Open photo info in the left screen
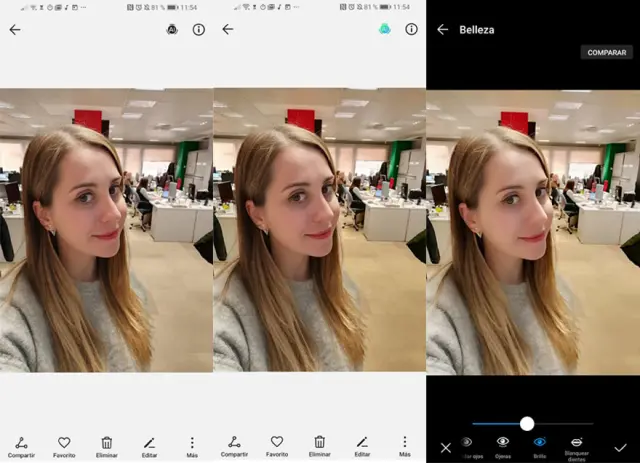Image resolution: width=640 pixels, height=463 pixels. [198, 30]
